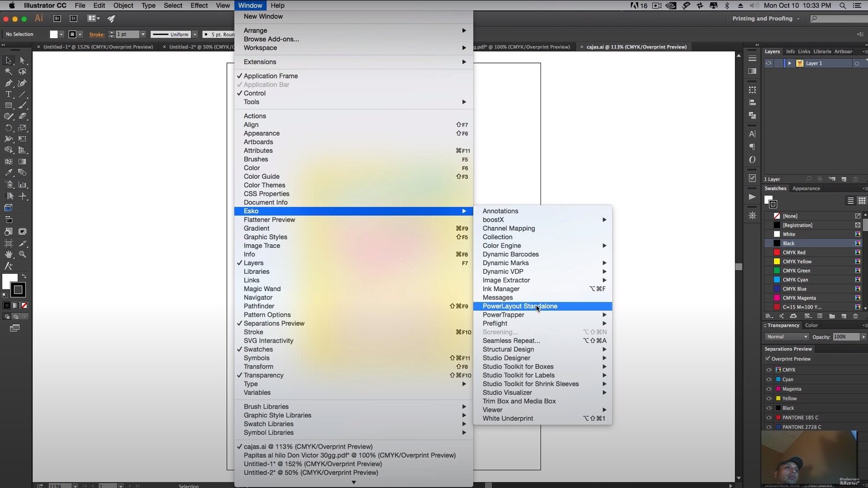Select the Pen tool
The height and width of the screenshot is (488, 868).
click(x=9, y=83)
